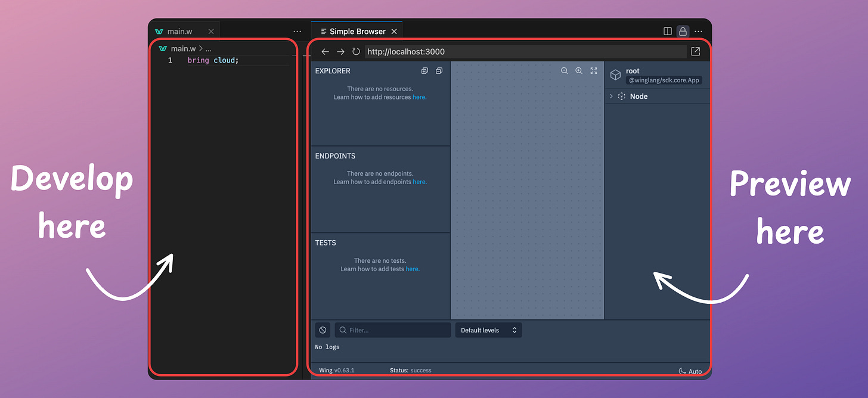
Task: Zoom in on the resource map
Action: pos(579,70)
